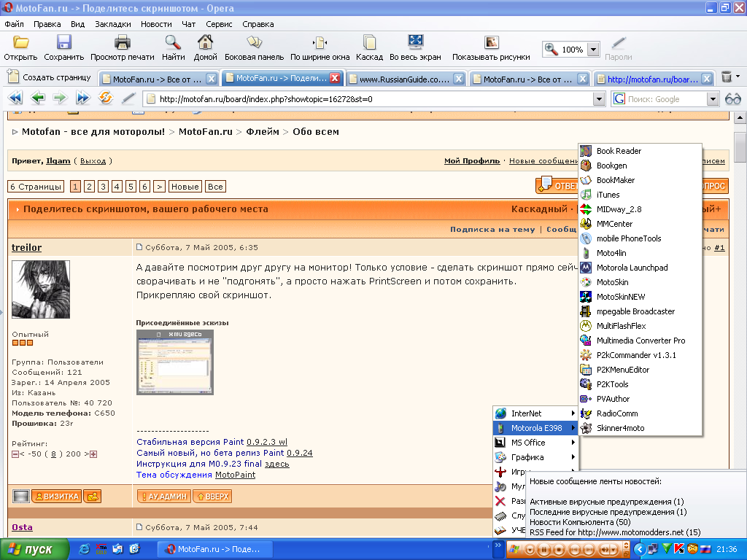The width and height of the screenshot is (747, 560).
Task: Go to page 3 of the topic
Action: (103, 187)
